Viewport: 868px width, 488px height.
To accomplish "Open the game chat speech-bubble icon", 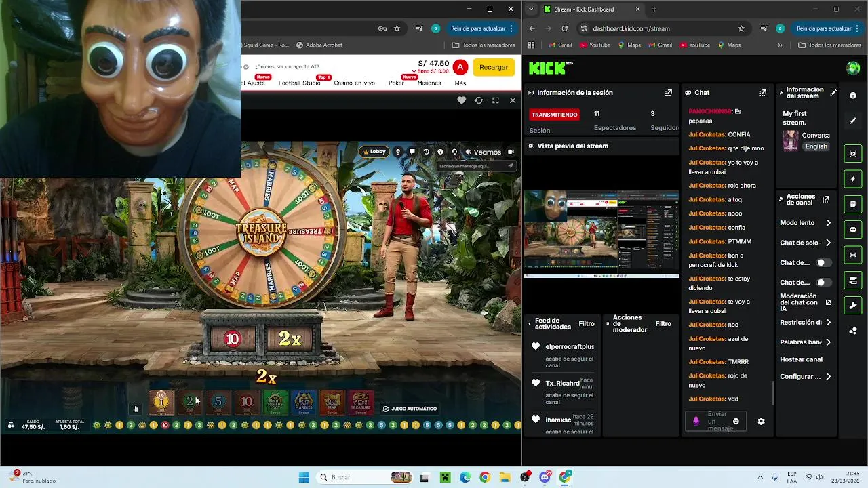I will 412,152.
